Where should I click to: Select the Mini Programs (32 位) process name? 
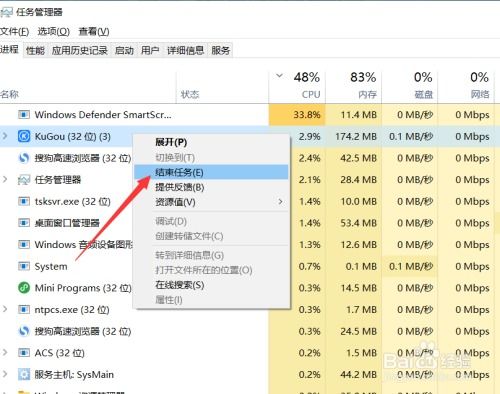coord(83,288)
